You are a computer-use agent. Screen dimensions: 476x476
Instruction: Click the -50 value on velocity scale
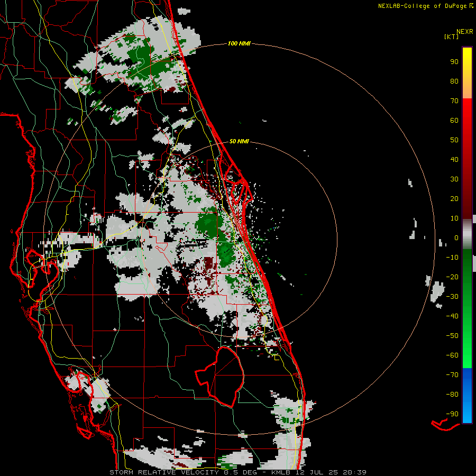pos(452,336)
